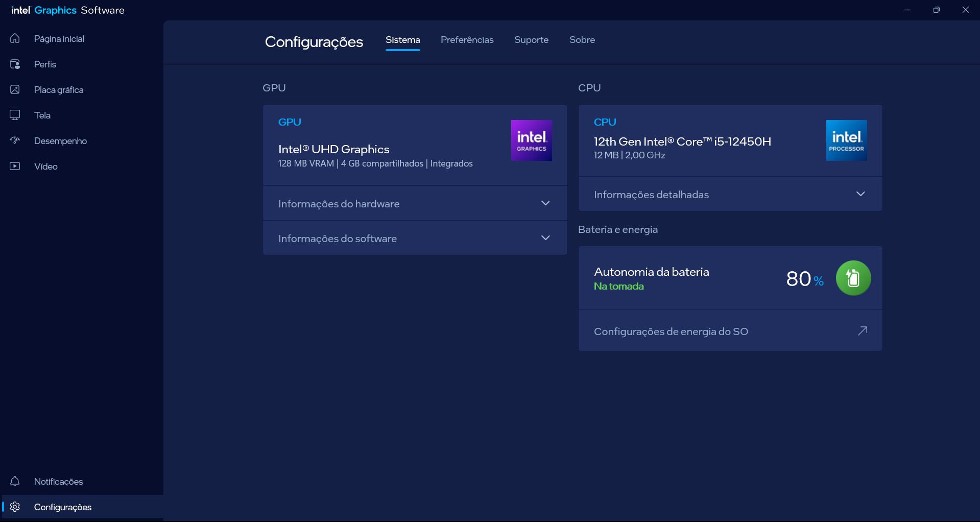The image size is (980, 522).
Task: Switch to the Sistema tab
Action: 402,40
